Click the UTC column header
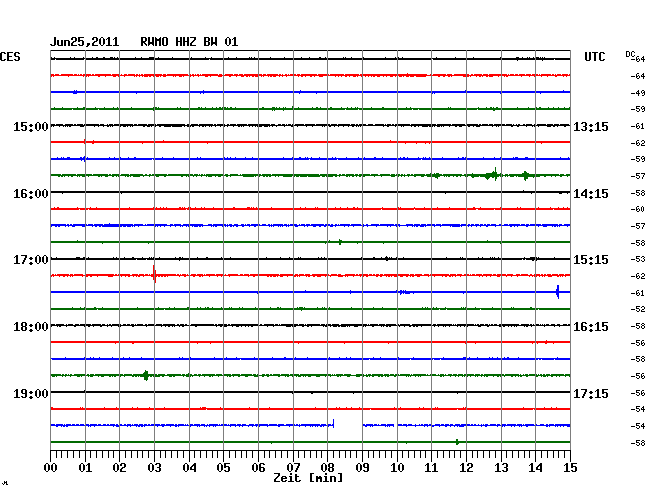 pos(594,57)
